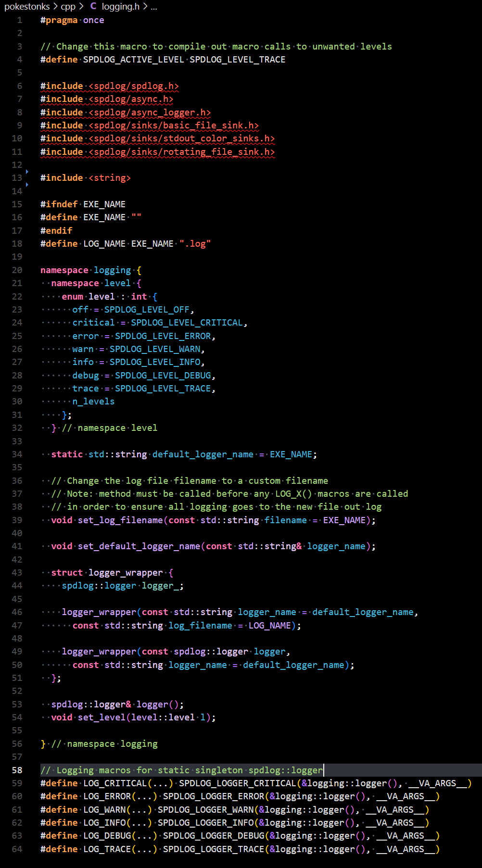Image resolution: width=482 pixels, height=868 pixels.
Task: Select line number 64 in the gutter
Action: point(17,849)
